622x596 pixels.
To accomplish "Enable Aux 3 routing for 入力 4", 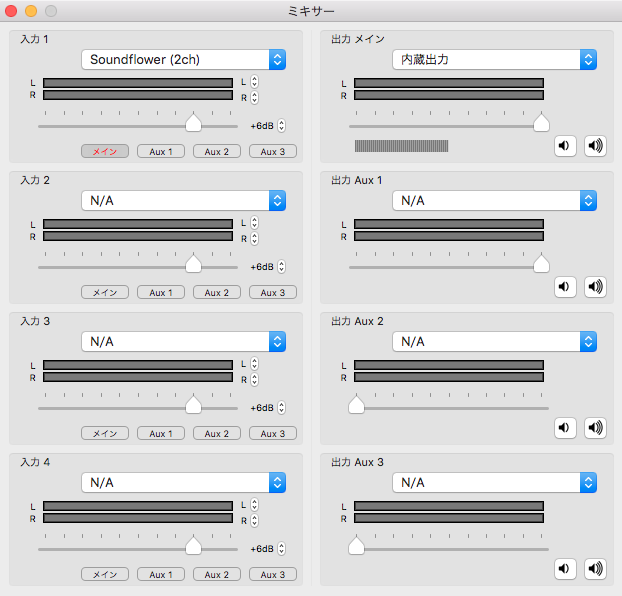I will click(273, 574).
